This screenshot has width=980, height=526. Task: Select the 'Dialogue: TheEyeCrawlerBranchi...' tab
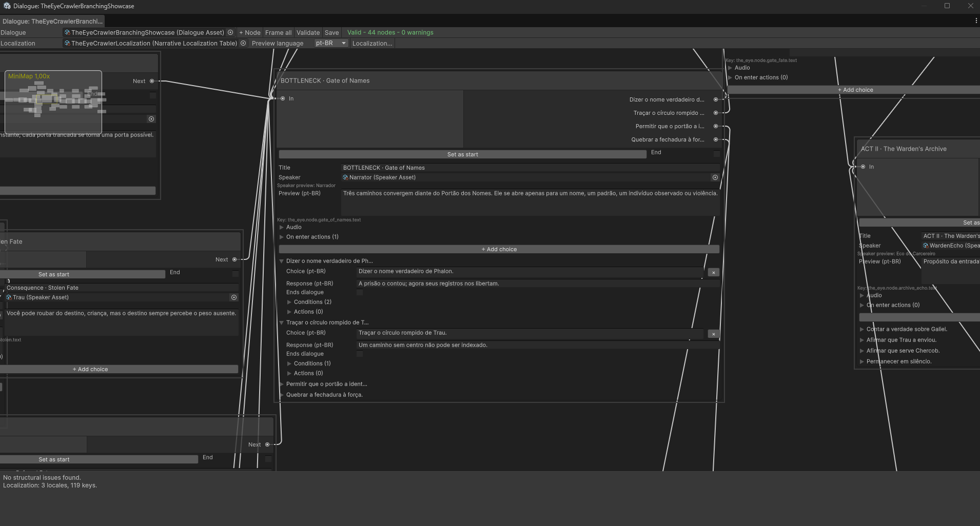tap(52, 21)
